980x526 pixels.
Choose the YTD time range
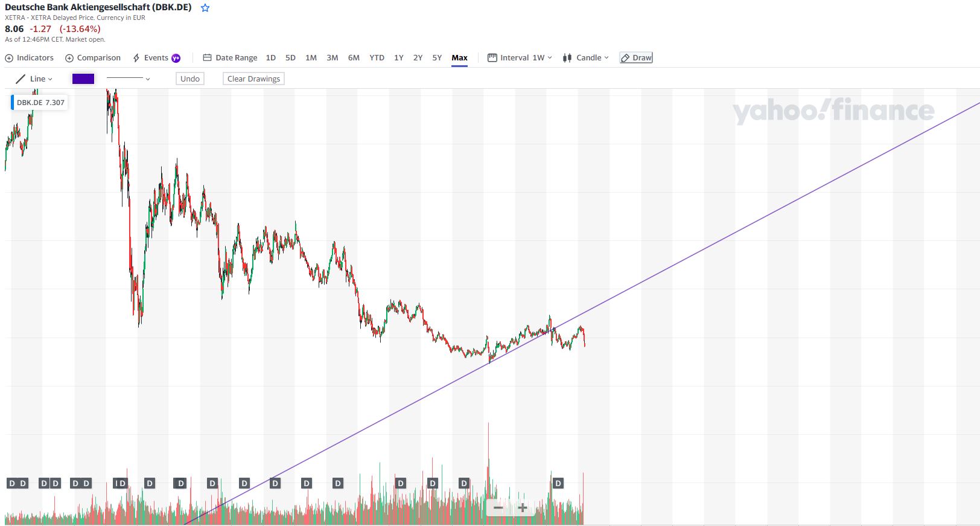[377, 58]
